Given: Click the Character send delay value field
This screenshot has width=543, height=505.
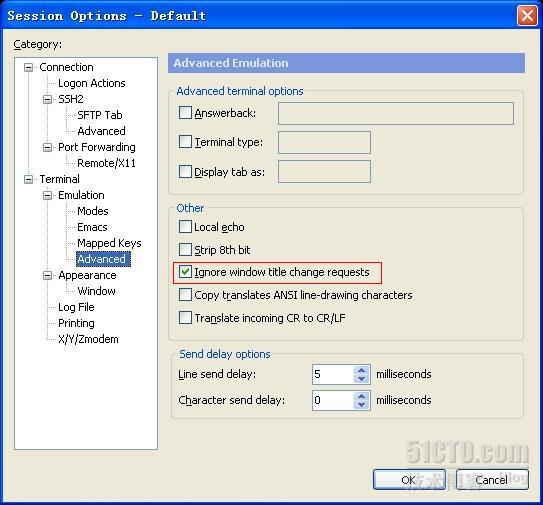Looking at the screenshot, I should pos(333,400).
